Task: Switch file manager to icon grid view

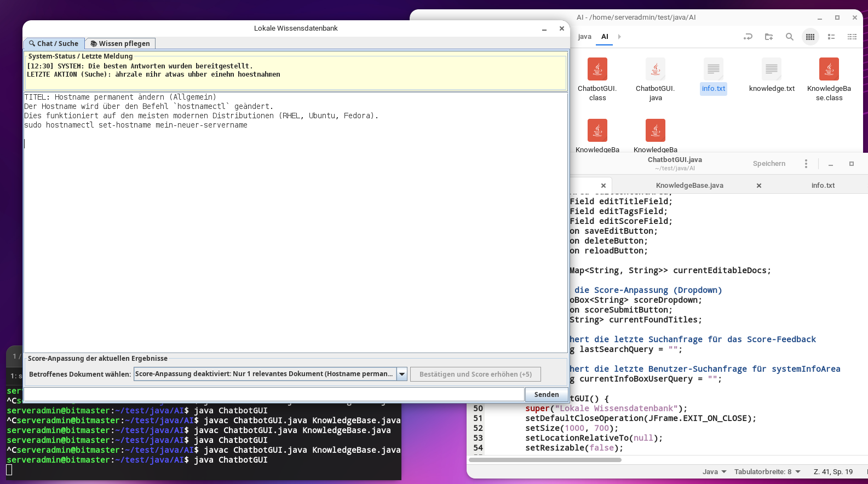Action: [810, 37]
